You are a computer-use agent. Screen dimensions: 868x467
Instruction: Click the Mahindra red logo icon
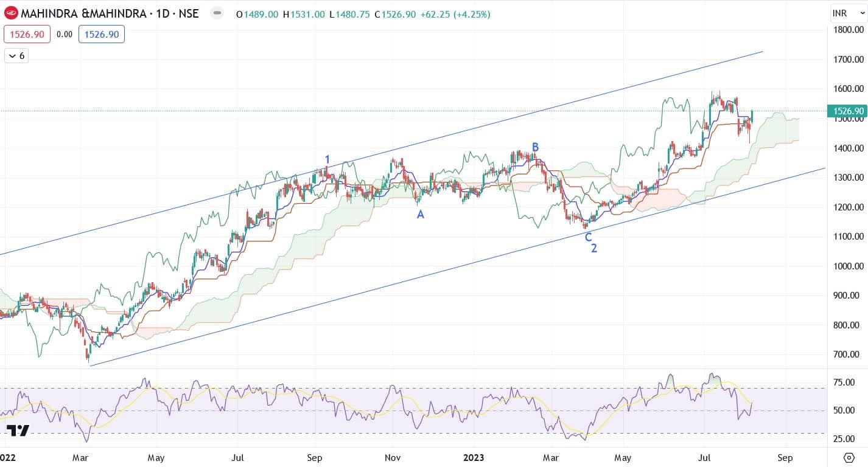pos(12,13)
